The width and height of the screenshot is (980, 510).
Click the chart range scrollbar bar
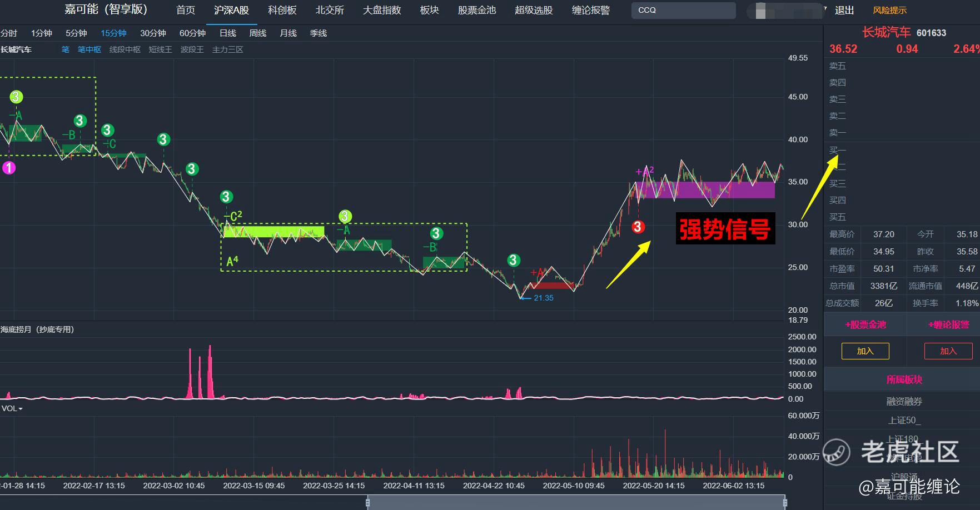[x=576, y=503]
